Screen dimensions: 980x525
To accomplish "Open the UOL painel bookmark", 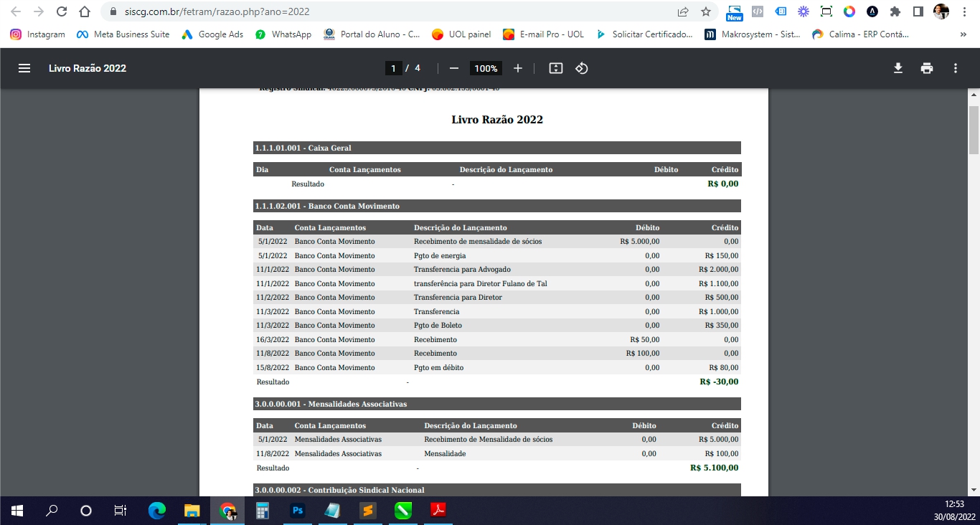I will 461,34.
